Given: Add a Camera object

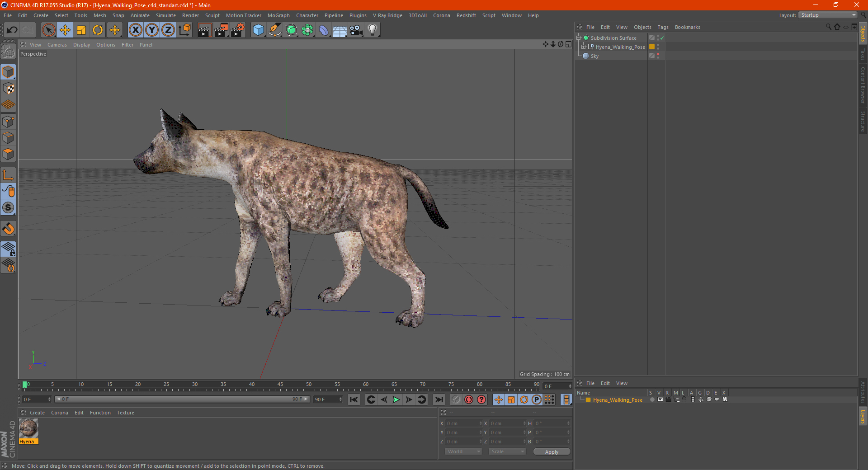Looking at the screenshot, I should click(356, 30).
